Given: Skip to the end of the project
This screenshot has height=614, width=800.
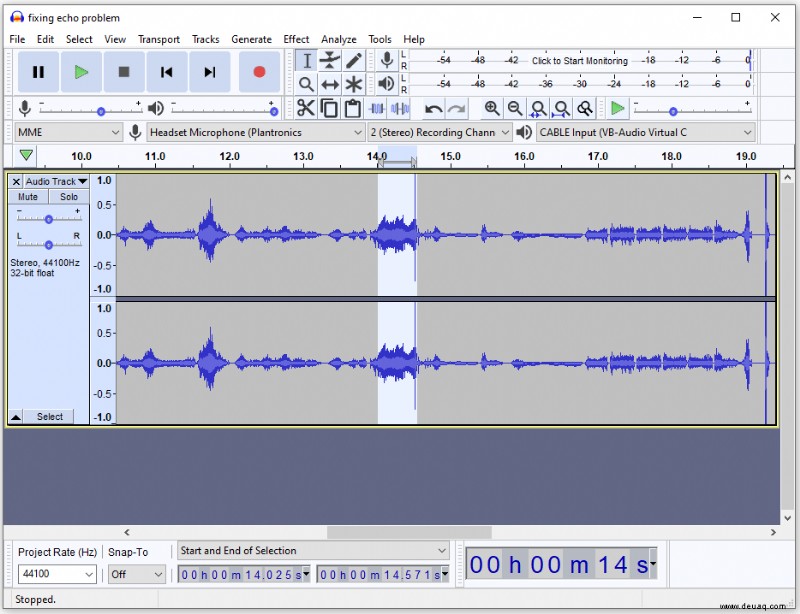Looking at the screenshot, I should tap(210, 72).
